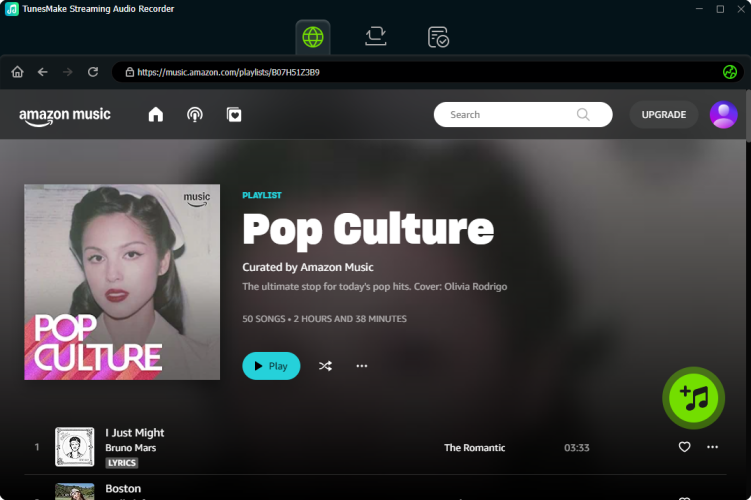Navigate forward with the right arrow

click(68, 72)
